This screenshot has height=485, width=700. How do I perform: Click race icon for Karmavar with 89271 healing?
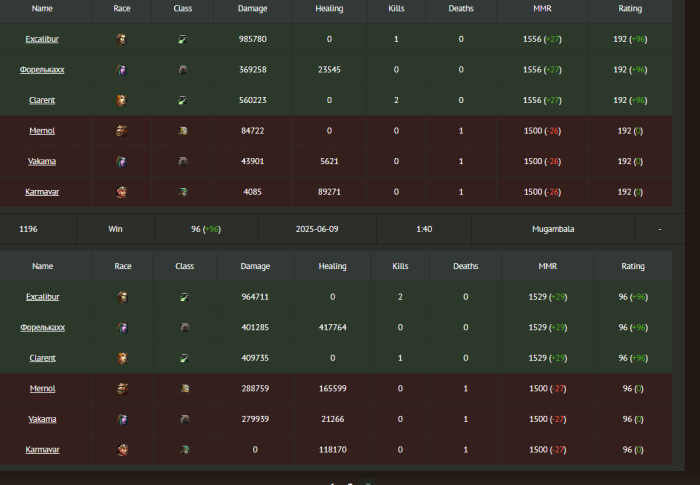tap(122, 192)
